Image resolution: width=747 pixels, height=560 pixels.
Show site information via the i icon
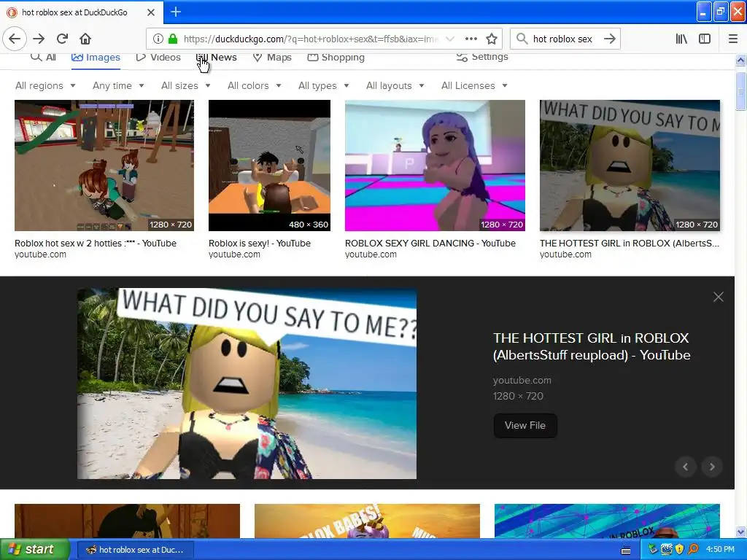158,39
